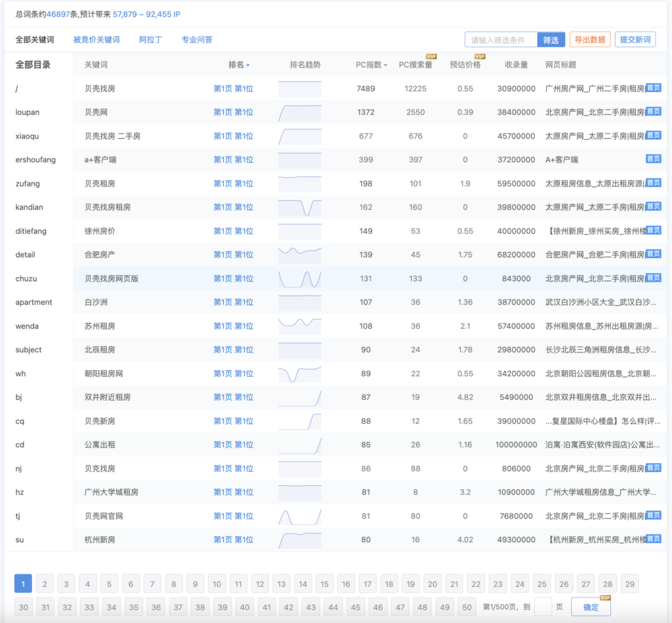Go to page 37
Screen dimensions: 672x623
[178, 607]
